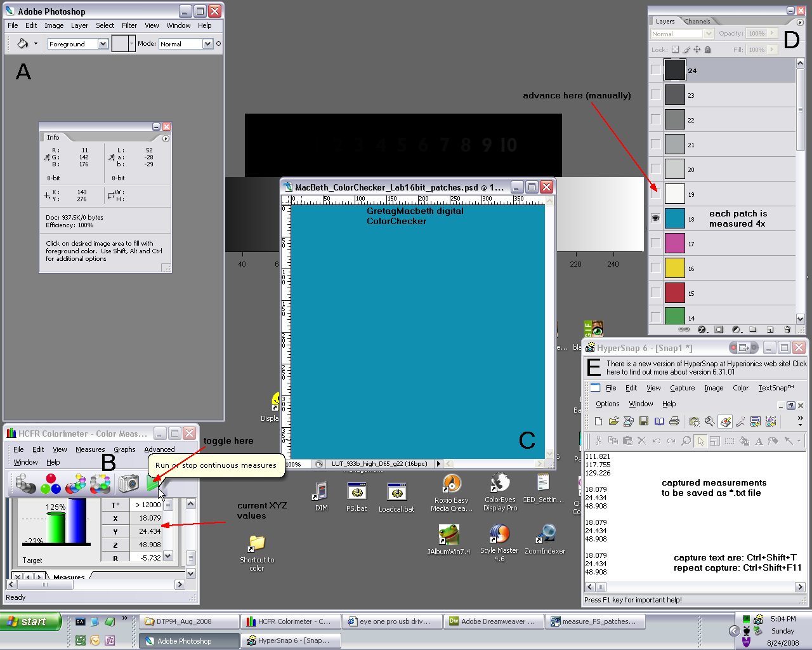This screenshot has height=650, width=812.
Task: Click highlighted HyperSnap stamp icon
Action: click(725, 421)
